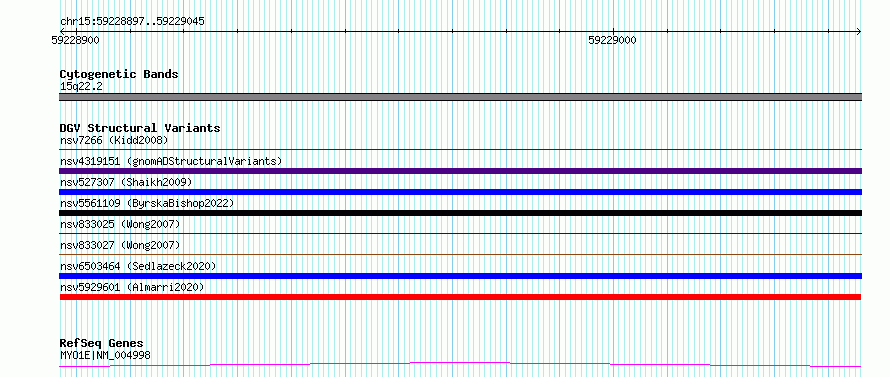This screenshot has width=890, height=377.
Task: Click the magenta MYO1E gene feature line
Action: [460, 364]
